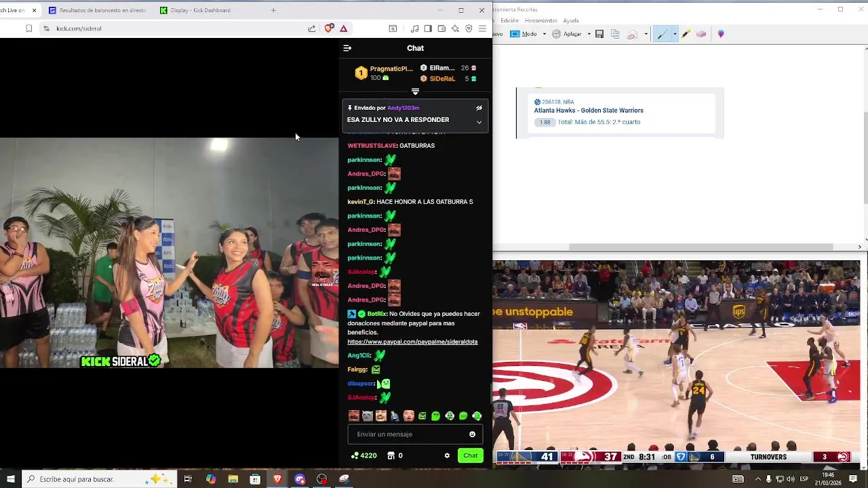Click the 1.88 odds value
Screen dimensions: 868x488
(x=545, y=122)
